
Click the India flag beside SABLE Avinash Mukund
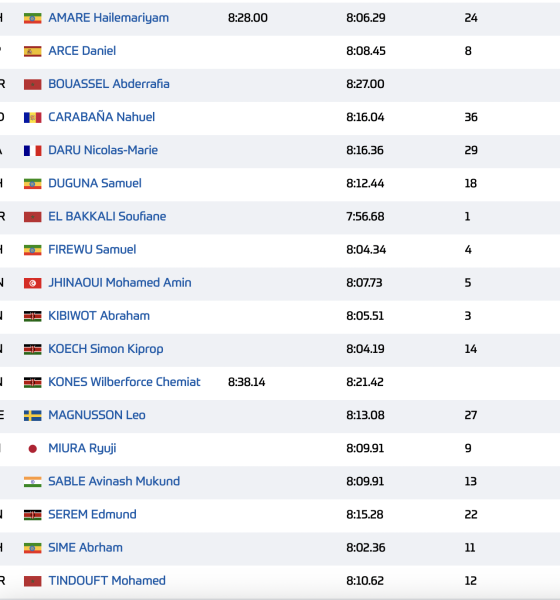tap(33, 481)
